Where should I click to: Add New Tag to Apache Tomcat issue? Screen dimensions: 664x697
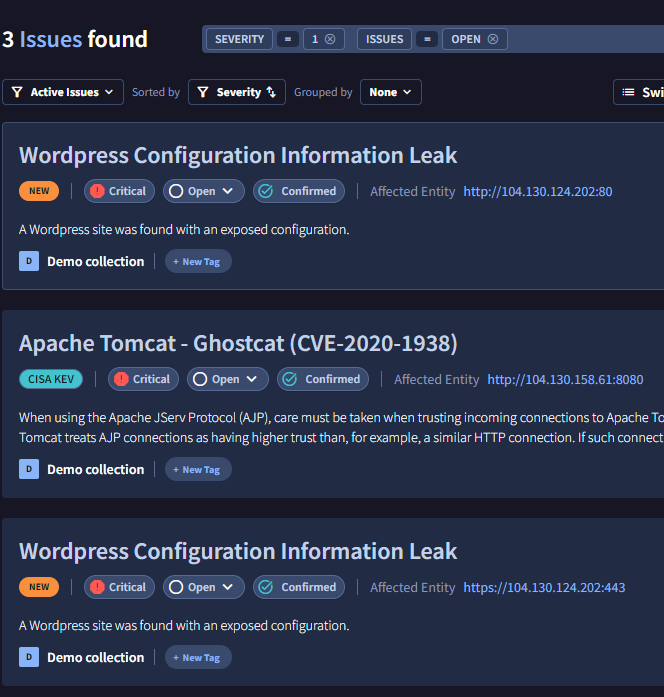pyautogui.click(x=198, y=469)
